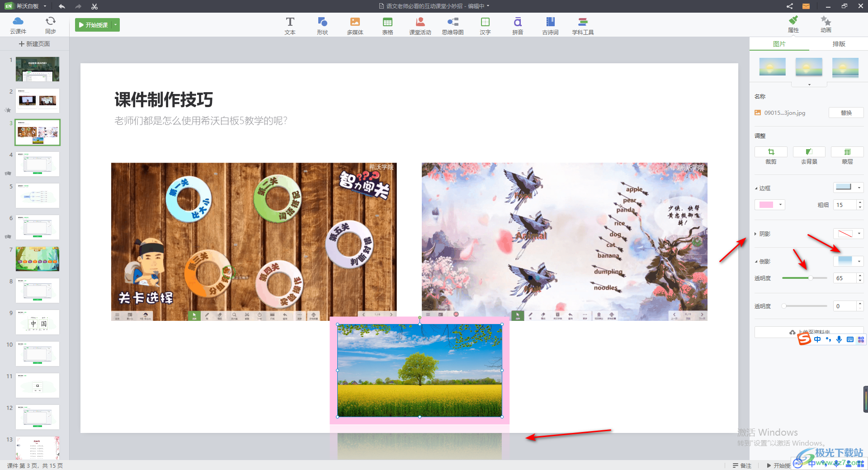Select the third reflection picture style preset

click(845, 67)
